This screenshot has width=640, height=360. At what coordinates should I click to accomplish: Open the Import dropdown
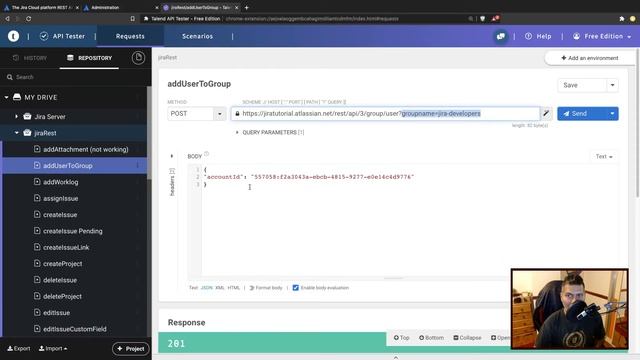53,349
